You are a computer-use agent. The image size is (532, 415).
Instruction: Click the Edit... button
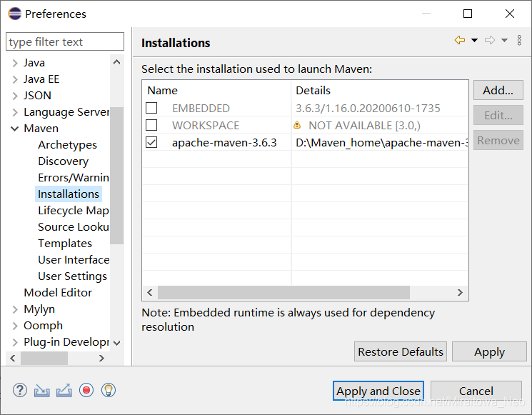(x=498, y=116)
